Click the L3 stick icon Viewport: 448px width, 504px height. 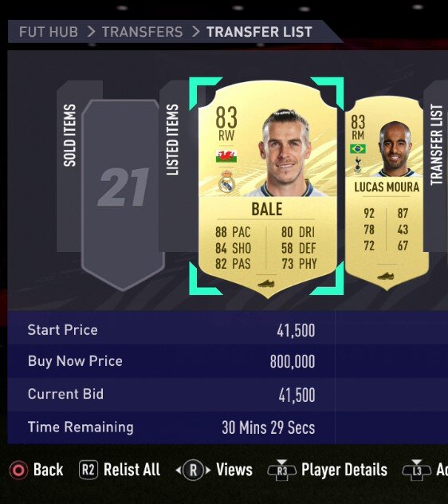416,470
